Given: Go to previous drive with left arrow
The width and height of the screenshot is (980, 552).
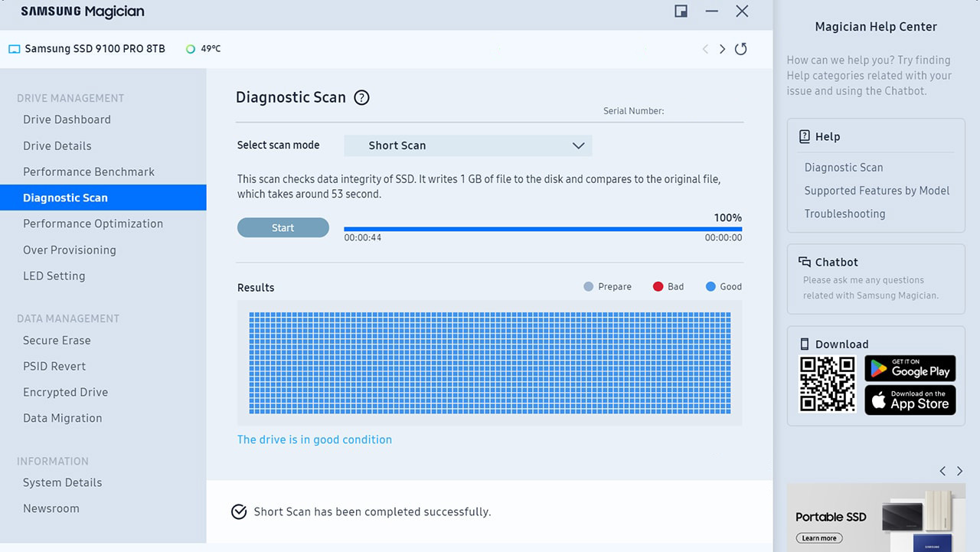Looking at the screenshot, I should coord(705,49).
